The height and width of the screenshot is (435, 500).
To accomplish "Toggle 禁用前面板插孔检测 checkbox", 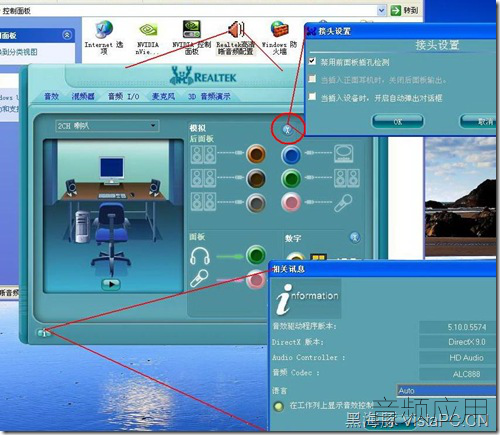I will pos(312,61).
